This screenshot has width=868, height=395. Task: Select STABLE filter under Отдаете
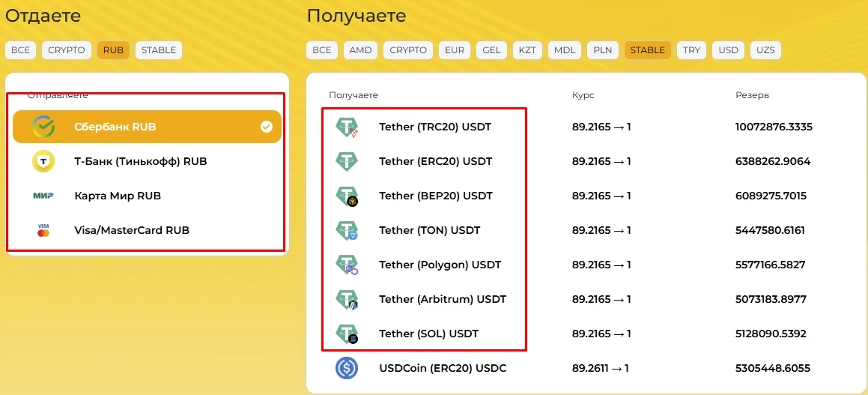158,50
